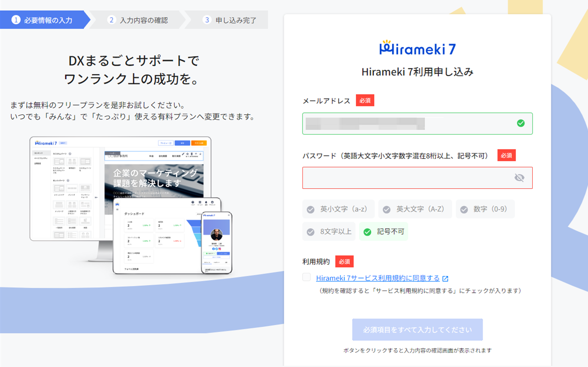Click the まずは無料のフリープラン description text
Screen dimensions: 588x367
click(98, 105)
